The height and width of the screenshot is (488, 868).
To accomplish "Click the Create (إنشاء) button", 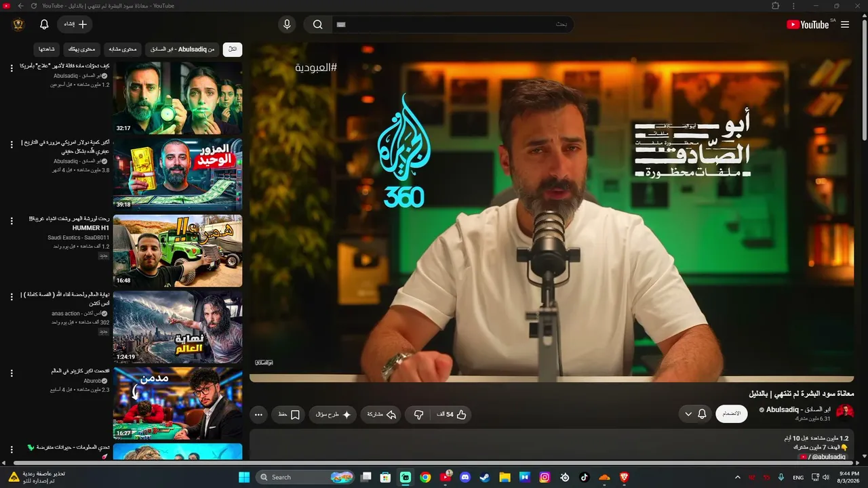I will point(75,24).
